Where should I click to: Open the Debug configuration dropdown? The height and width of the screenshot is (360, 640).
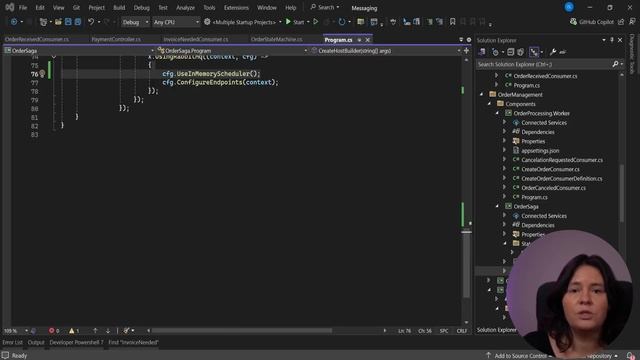tap(136, 22)
